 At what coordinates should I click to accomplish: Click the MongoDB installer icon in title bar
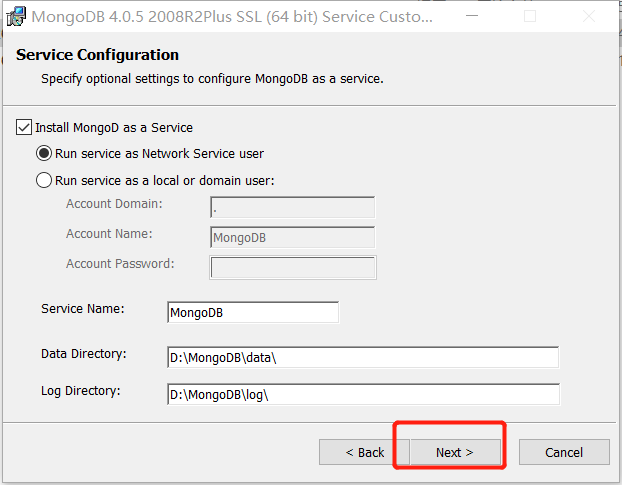point(16,17)
